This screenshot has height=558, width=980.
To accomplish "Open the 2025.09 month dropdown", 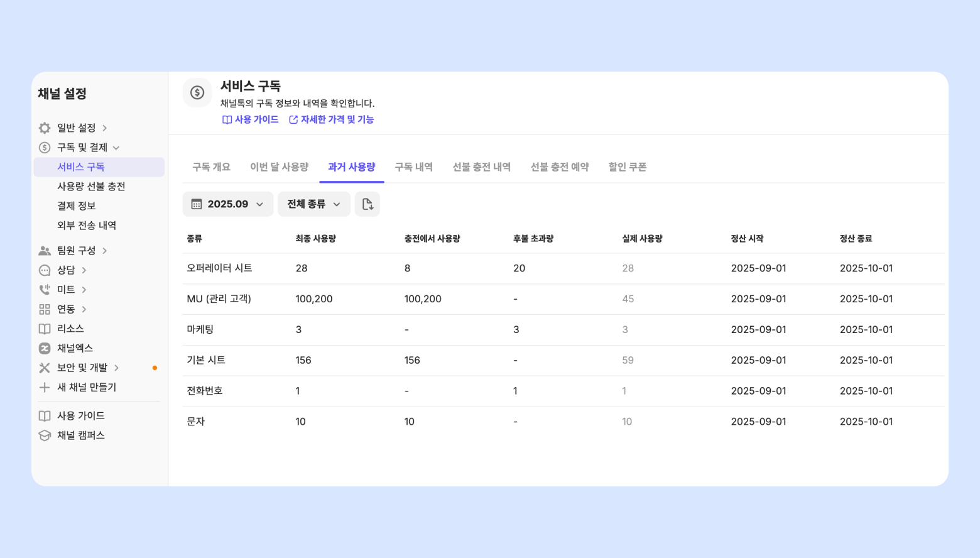I will click(x=228, y=204).
